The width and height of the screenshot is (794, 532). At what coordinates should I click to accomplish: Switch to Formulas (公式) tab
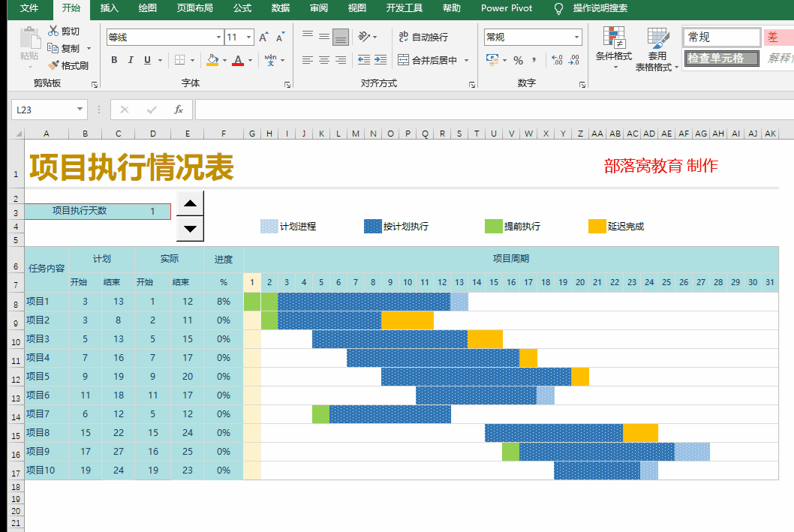click(242, 8)
